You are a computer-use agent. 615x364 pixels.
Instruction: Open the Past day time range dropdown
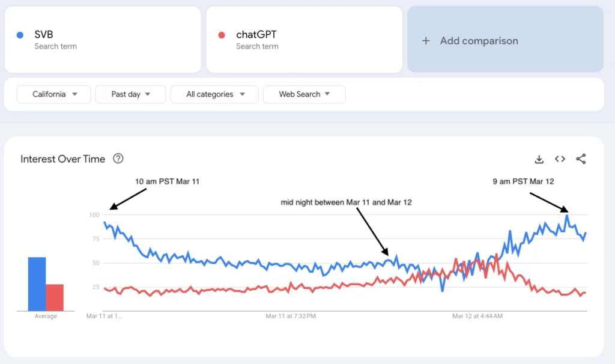tap(130, 94)
